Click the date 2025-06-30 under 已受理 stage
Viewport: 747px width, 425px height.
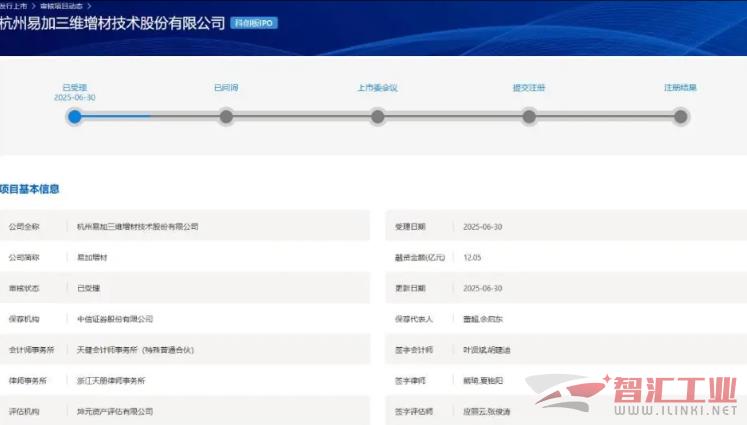[75, 98]
